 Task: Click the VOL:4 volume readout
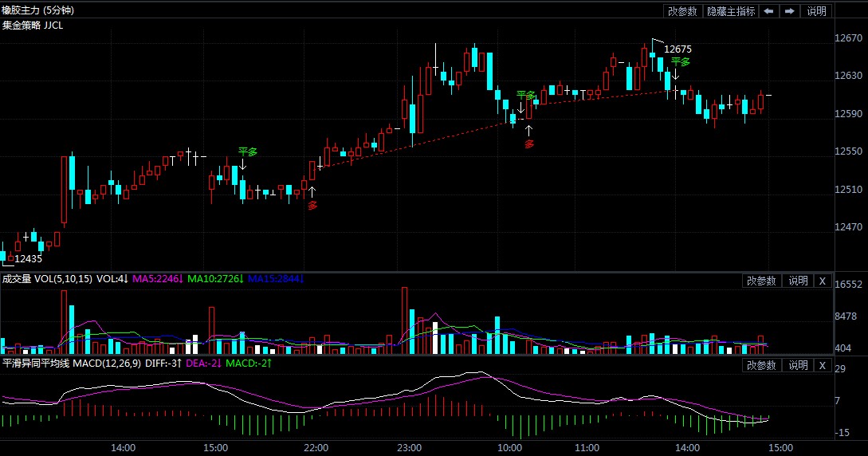point(112,279)
